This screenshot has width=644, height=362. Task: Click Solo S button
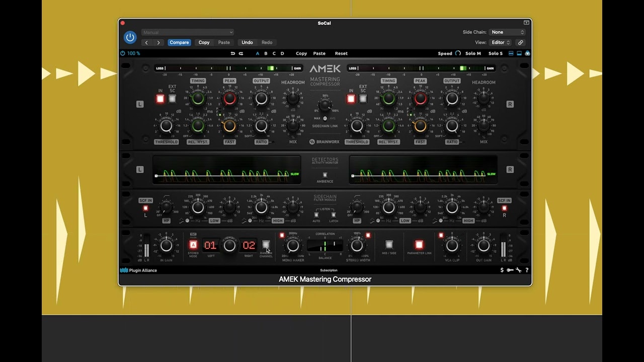(x=496, y=53)
